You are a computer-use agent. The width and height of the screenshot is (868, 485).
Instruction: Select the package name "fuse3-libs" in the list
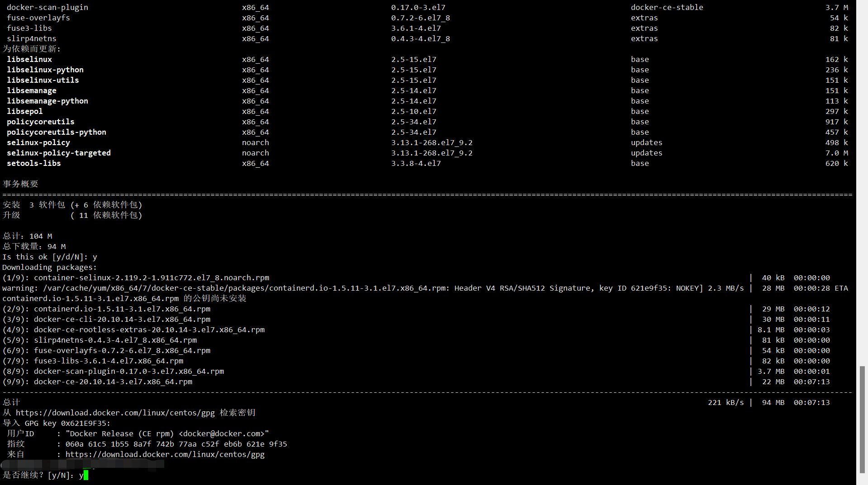[29, 28]
